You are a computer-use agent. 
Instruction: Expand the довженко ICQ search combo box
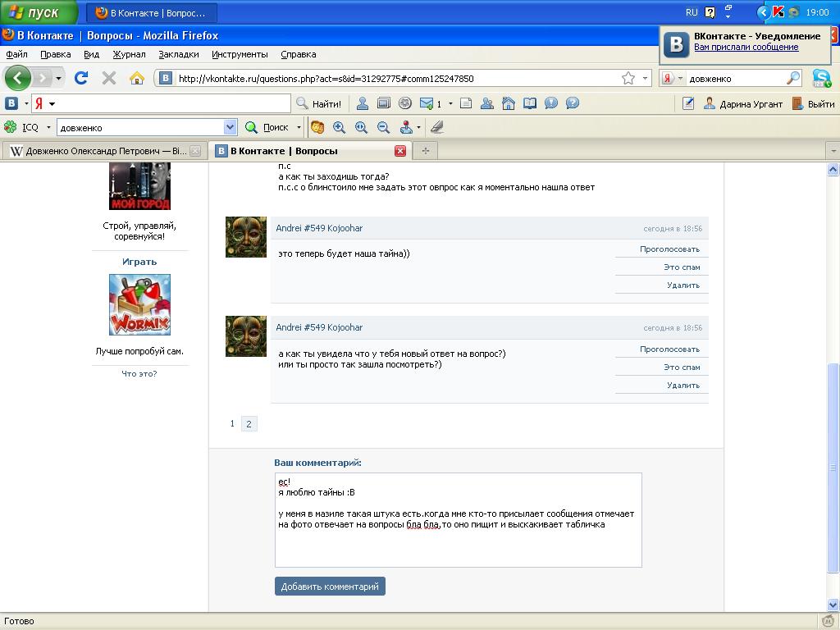tap(230, 127)
